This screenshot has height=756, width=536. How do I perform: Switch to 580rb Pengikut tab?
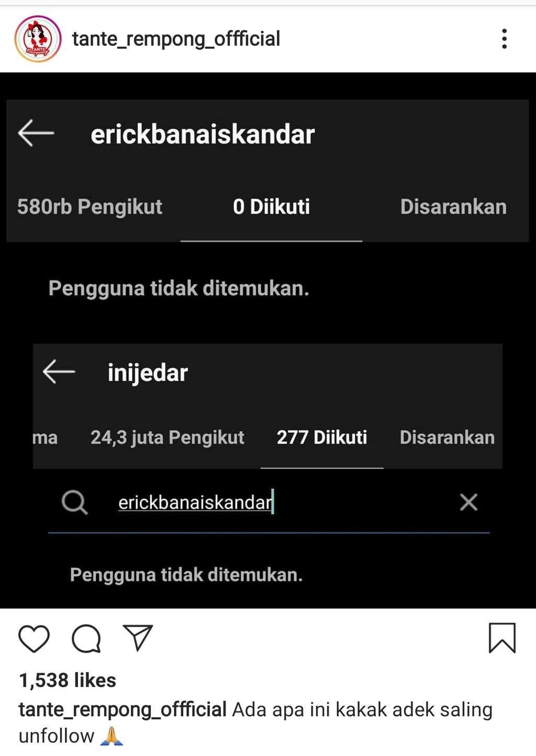[x=90, y=207]
